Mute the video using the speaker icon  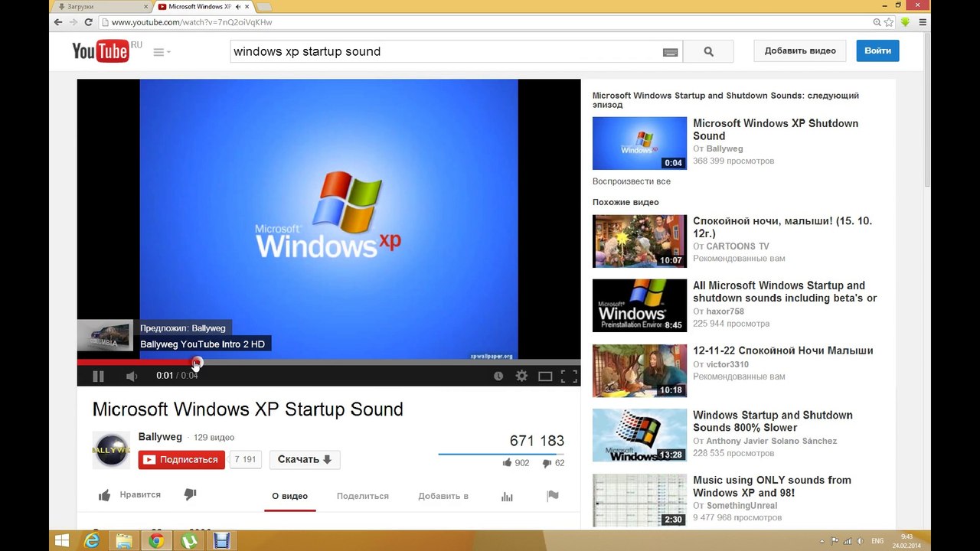point(132,376)
